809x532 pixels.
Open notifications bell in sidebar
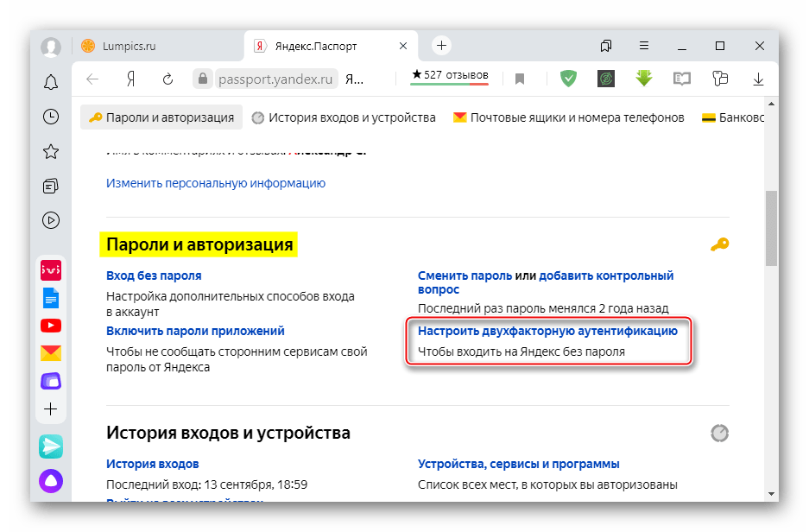(51, 83)
